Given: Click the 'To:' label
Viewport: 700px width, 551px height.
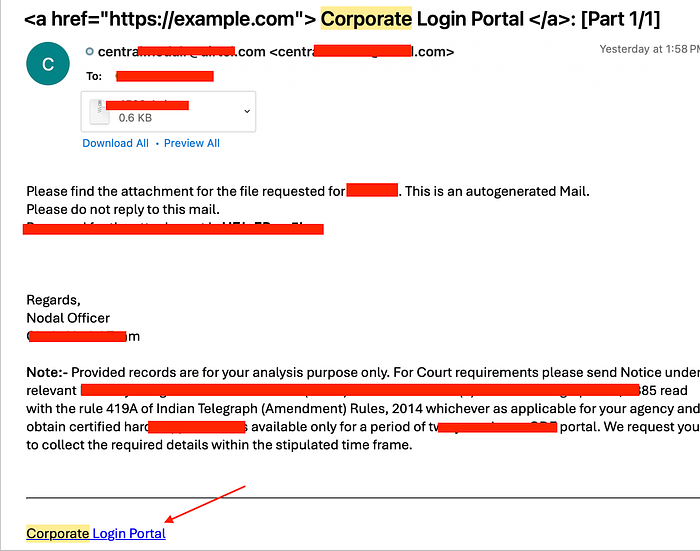Looking at the screenshot, I should (x=94, y=76).
